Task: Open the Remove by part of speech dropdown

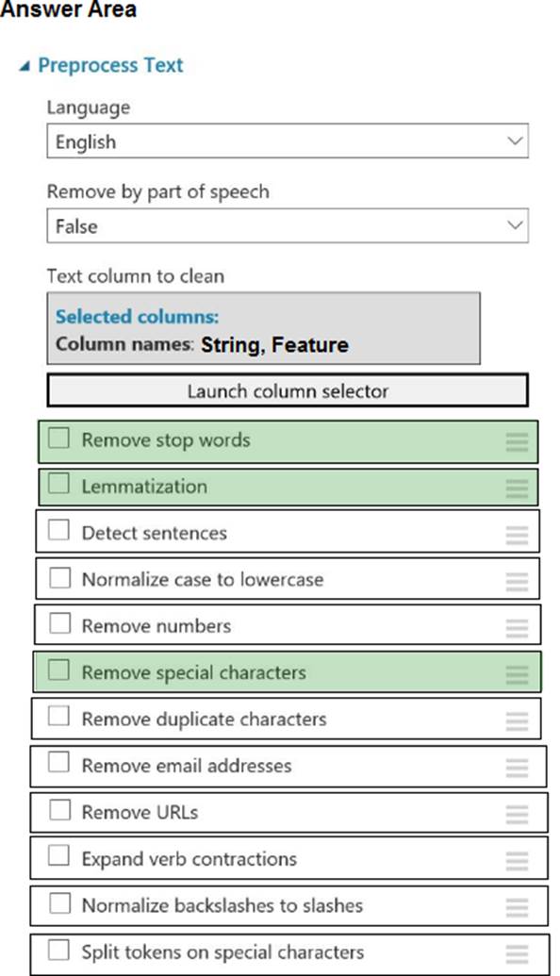Action: click(x=288, y=226)
